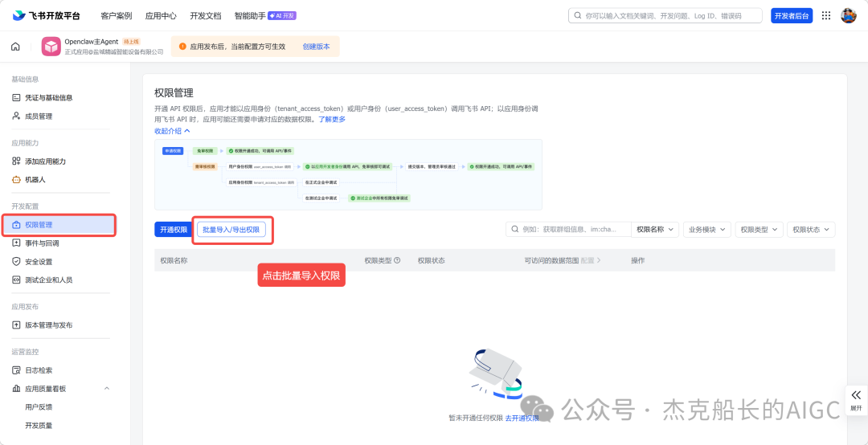Click the permission flow diagram image

(348, 174)
